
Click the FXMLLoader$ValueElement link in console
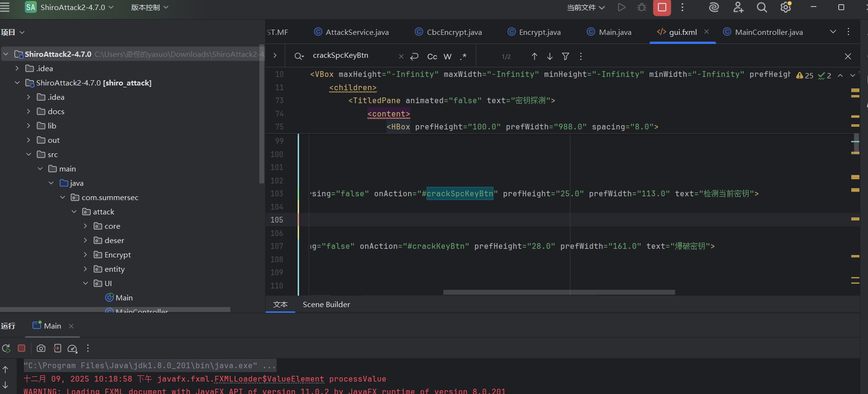tap(269, 379)
